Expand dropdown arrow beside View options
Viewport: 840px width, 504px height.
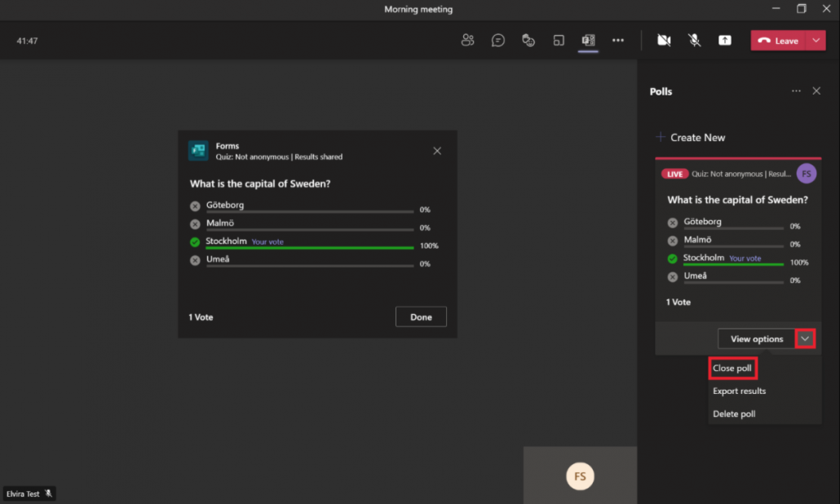click(805, 339)
